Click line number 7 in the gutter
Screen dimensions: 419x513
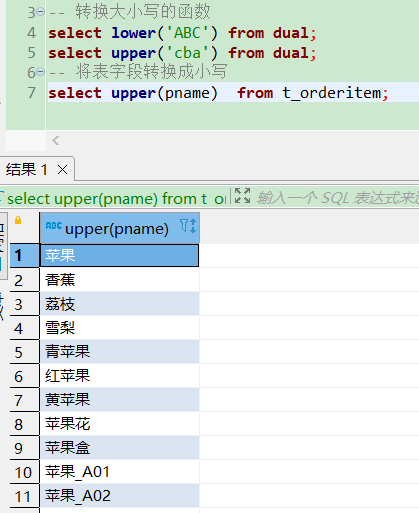tap(32, 93)
